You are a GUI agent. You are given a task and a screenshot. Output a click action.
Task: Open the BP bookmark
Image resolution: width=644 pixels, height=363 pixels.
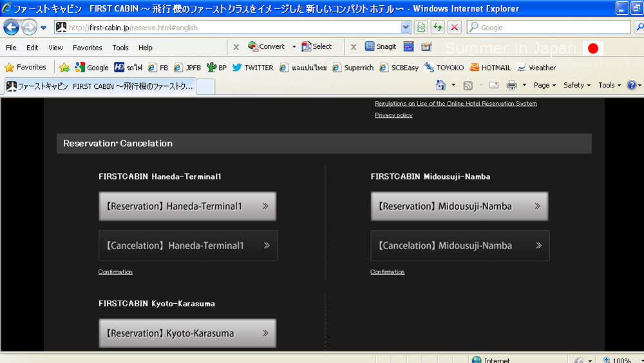[216, 68]
